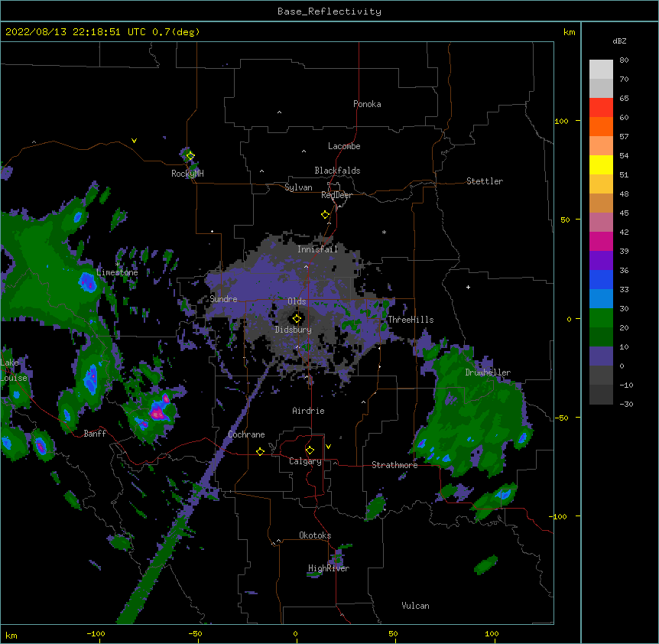Click the Sundre label
This screenshot has height=644, width=659.
click(223, 299)
